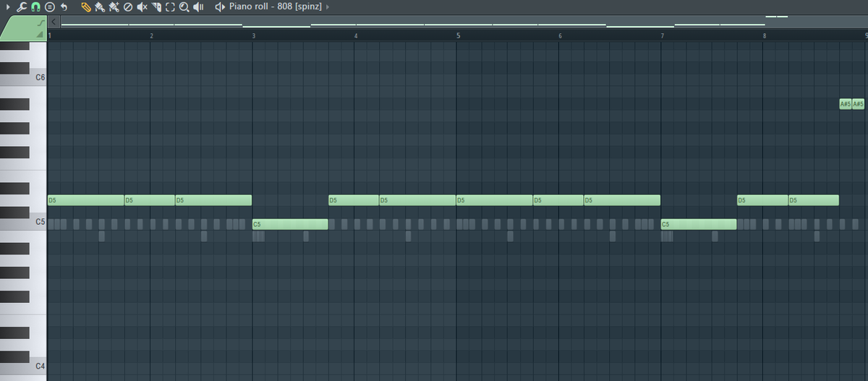Jump to bar 2 on the timeline
This screenshot has height=381, width=868.
pyautogui.click(x=151, y=35)
